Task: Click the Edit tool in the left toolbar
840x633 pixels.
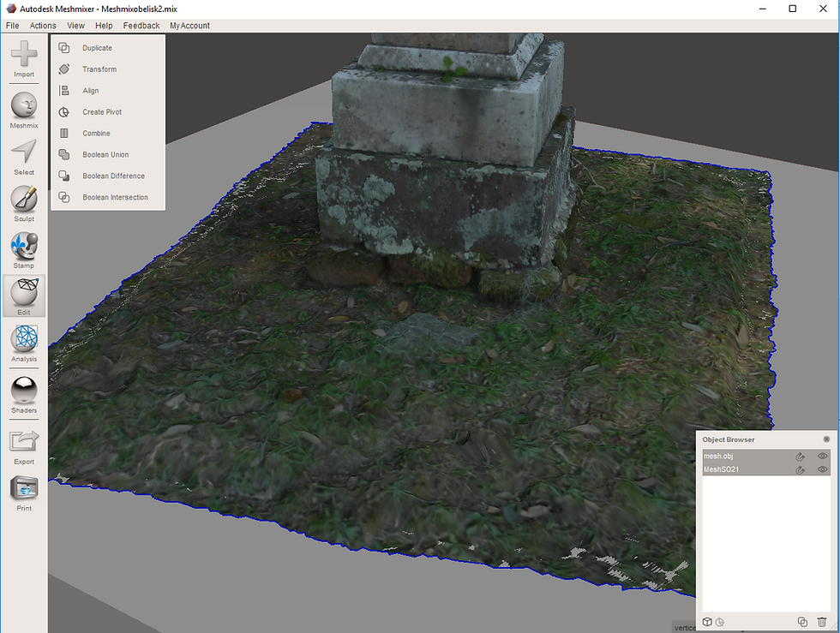Action: (24, 296)
